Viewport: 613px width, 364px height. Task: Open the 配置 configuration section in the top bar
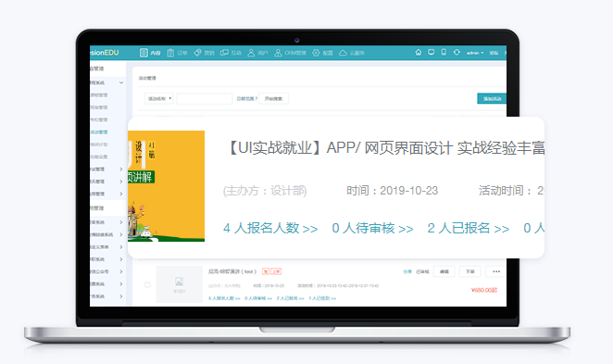(322, 53)
